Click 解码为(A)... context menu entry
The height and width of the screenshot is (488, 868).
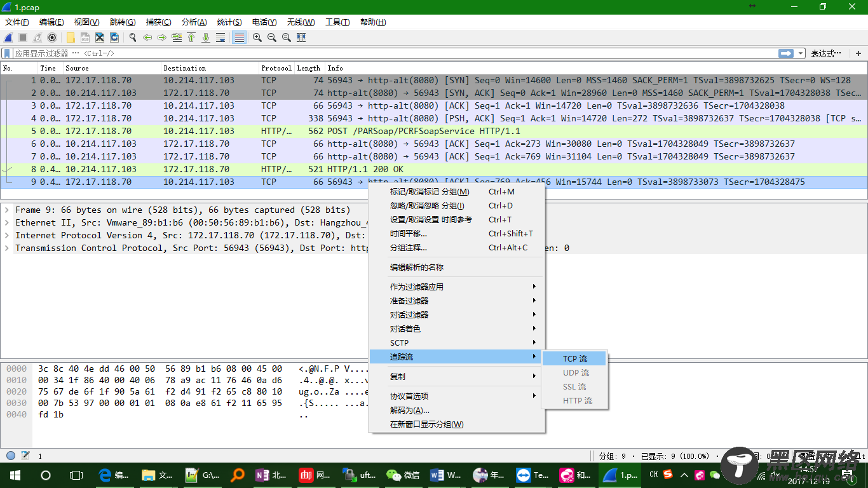pos(456,410)
